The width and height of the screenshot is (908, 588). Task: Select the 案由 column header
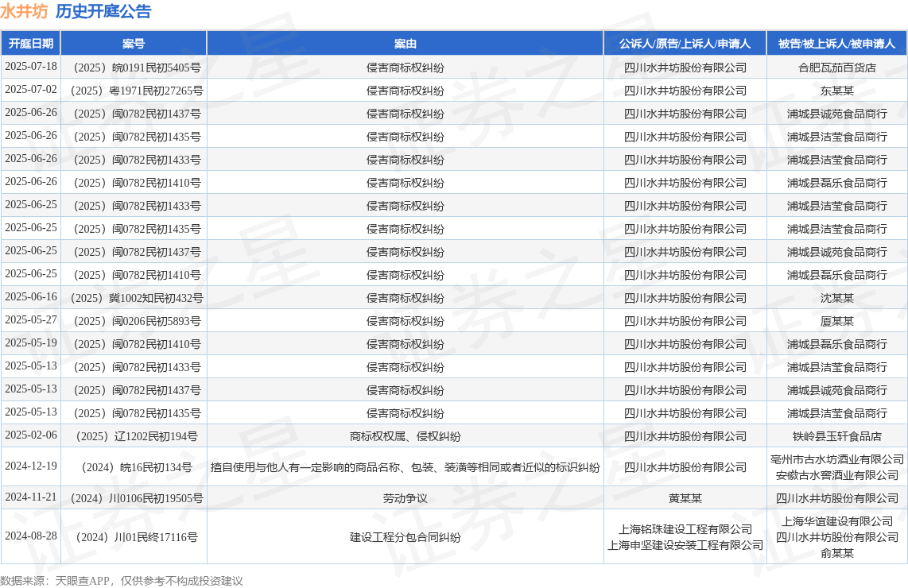coord(405,44)
